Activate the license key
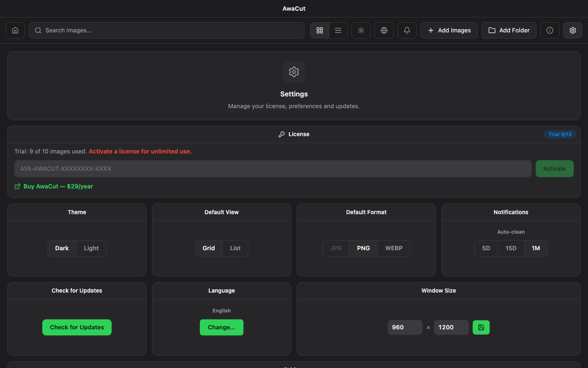Viewport: 588px width, 368px height. (x=555, y=169)
